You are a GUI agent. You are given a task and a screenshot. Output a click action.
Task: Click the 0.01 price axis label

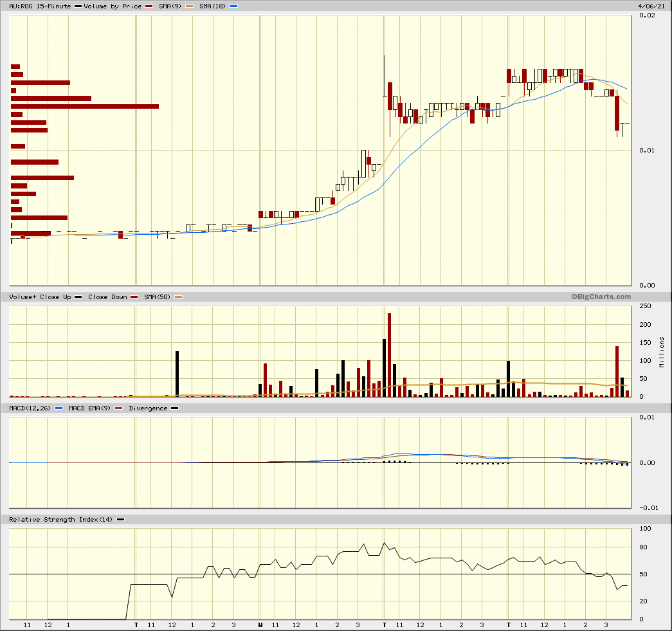[x=647, y=150]
